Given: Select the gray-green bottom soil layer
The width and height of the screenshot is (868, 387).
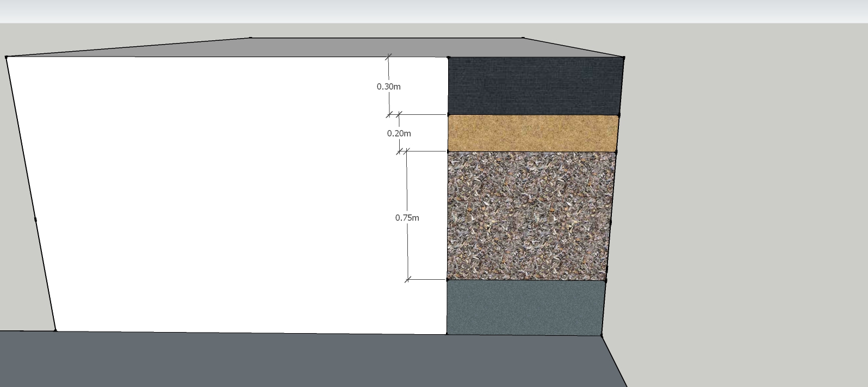Looking at the screenshot, I should point(525,308).
